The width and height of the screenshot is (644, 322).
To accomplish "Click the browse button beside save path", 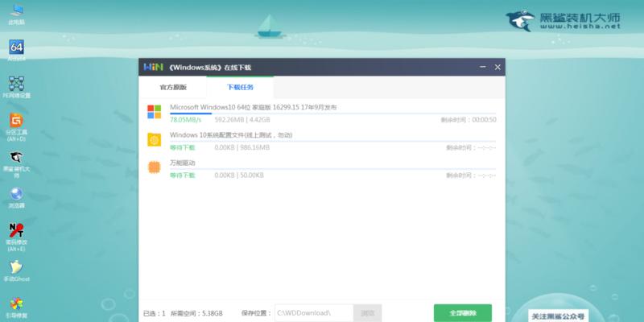I will click(368, 313).
